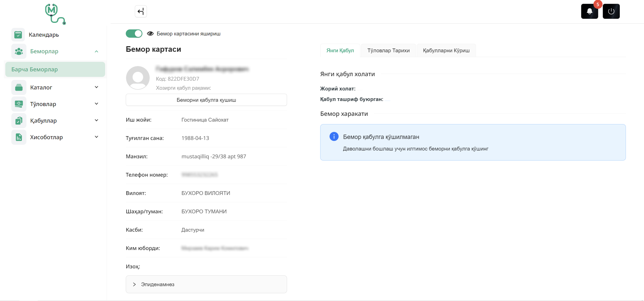Click the Тўловлар money icon
The width and height of the screenshot is (644, 301).
pyautogui.click(x=19, y=104)
